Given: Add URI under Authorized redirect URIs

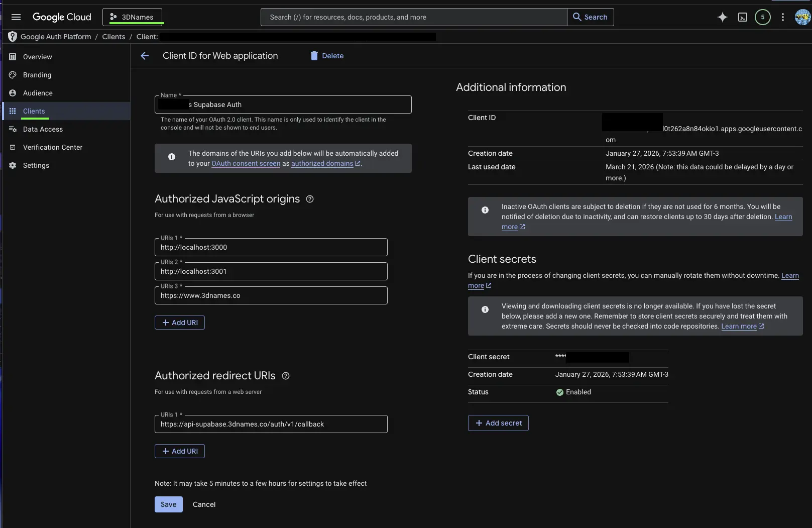Looking at the screenshot, I should click(x=180, y=451).
